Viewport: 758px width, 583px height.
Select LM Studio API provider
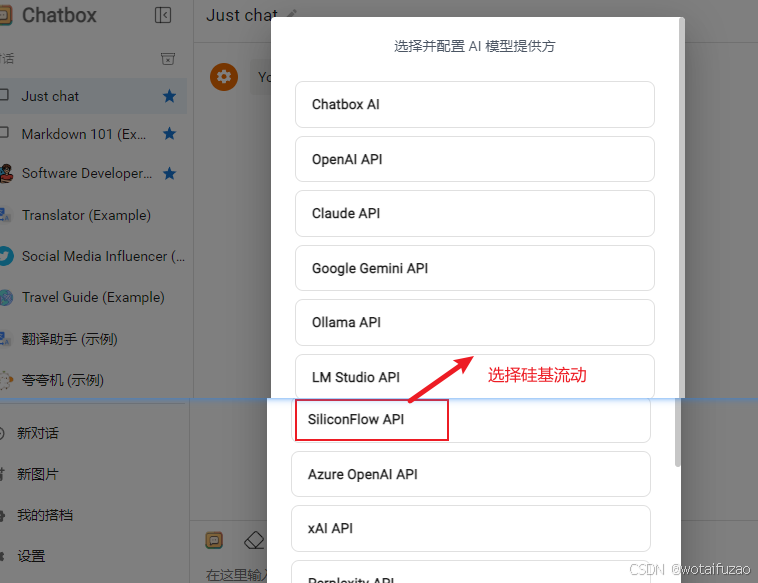[x=475, y=377]
